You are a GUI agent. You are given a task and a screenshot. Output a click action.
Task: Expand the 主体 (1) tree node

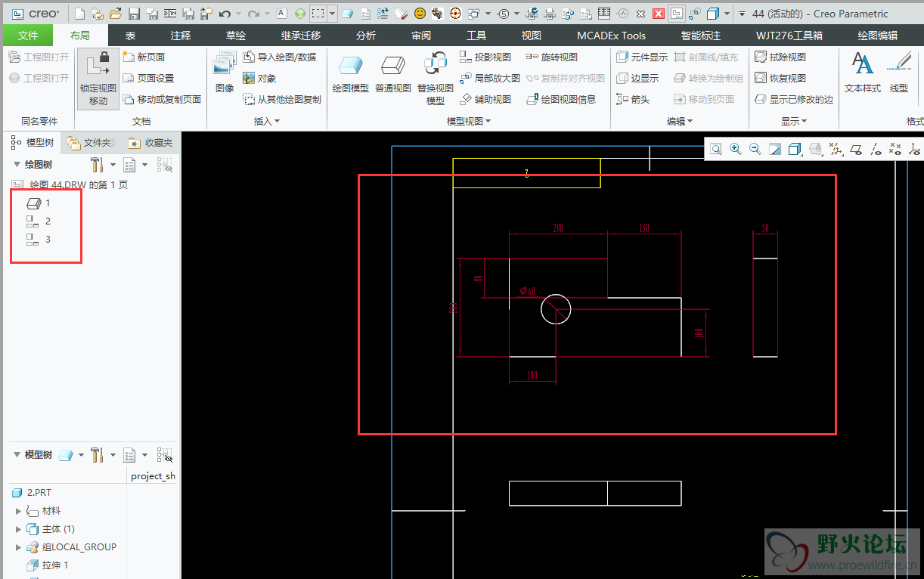pos(19,529)
